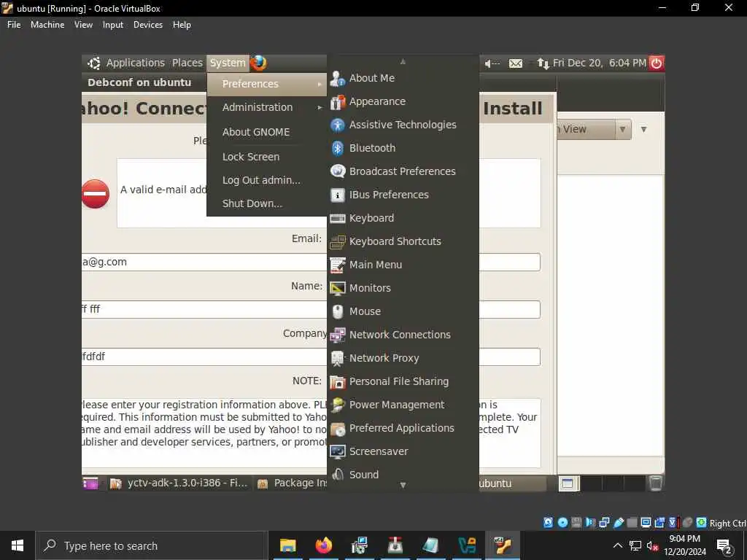Open File Explorer from Windows taskbar
Image resolution: width=747 pixels, height=560 pixels.
click(287, 545)
